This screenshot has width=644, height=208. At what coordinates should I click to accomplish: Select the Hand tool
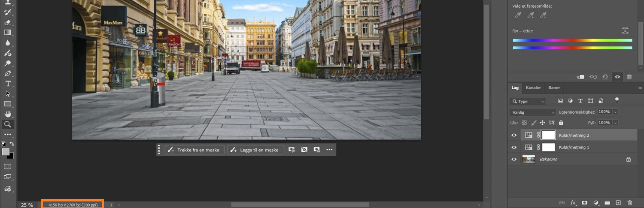pyautogui.click(x=8, y=114)
